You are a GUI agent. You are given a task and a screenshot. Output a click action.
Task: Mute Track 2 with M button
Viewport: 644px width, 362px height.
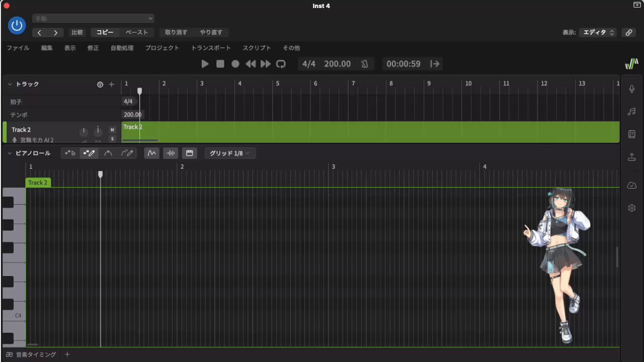click(112, 130)
